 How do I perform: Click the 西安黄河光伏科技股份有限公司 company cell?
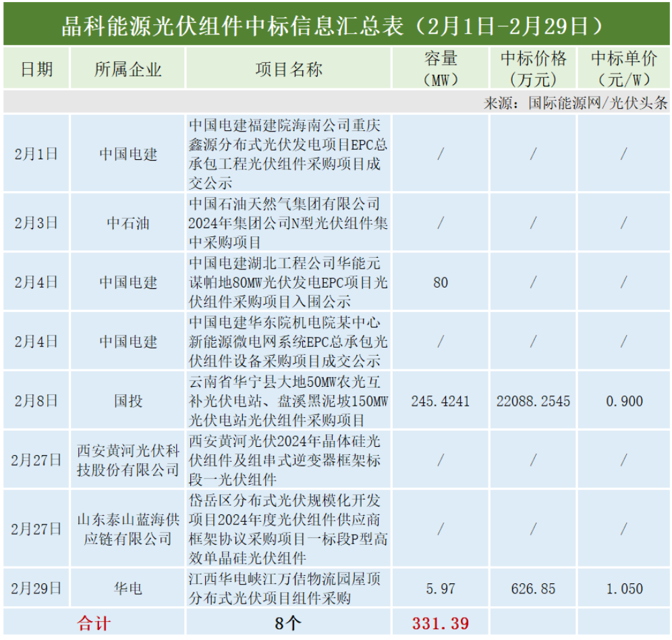[x=128, y=460]
